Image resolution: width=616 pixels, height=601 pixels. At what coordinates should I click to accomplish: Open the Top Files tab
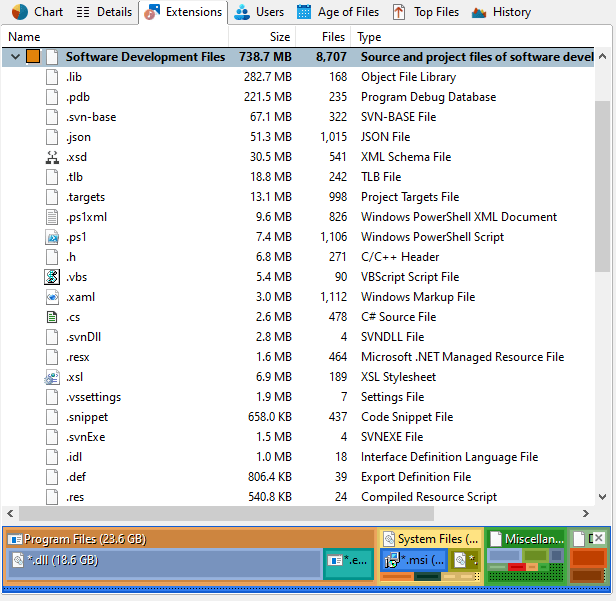pos(425,12)
